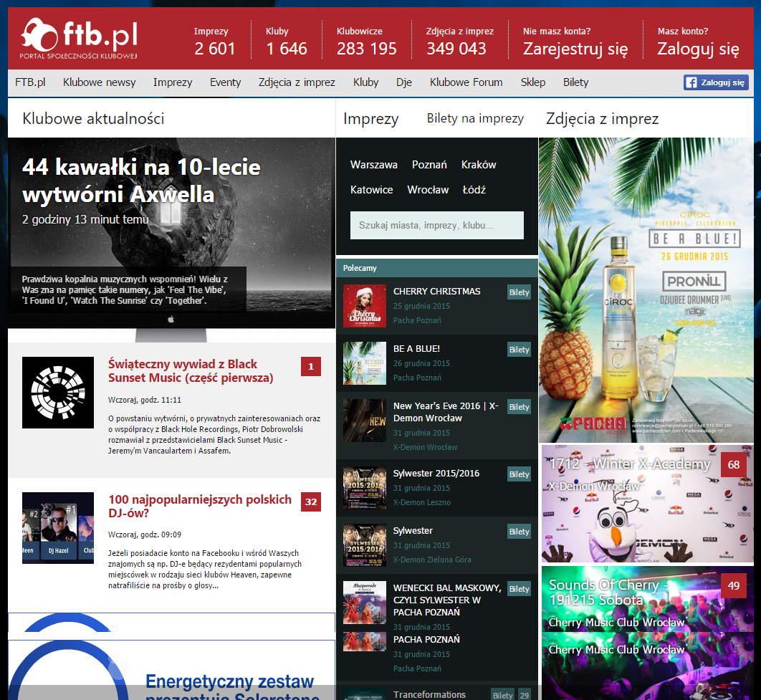
Task: Click Bilety tag for Sylwester 2015/2016
Action: pos(519,474)
